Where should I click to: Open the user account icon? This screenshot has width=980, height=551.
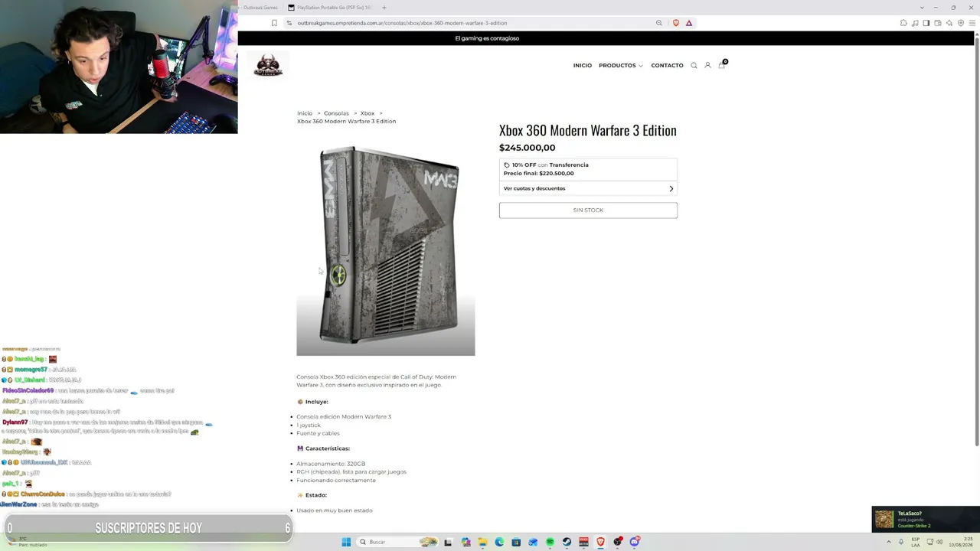[707, 65]
